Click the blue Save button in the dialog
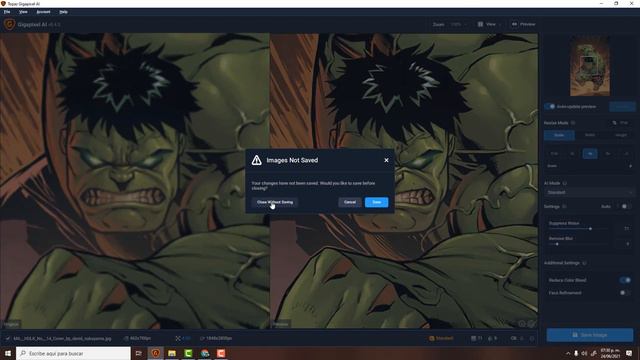The width and height of the screenshot is (640, 360). click(376, 202)
